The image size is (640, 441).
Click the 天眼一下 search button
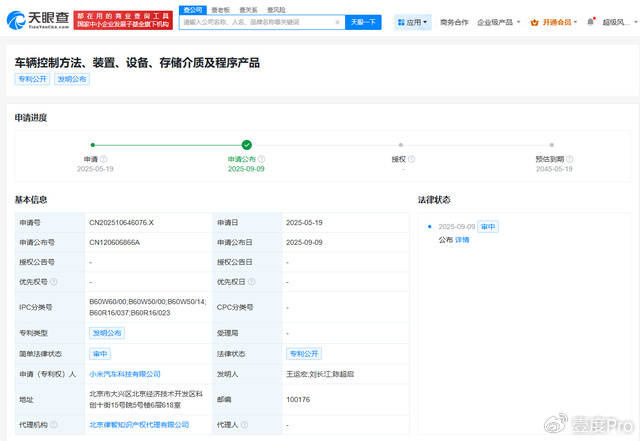pos(363,22)
